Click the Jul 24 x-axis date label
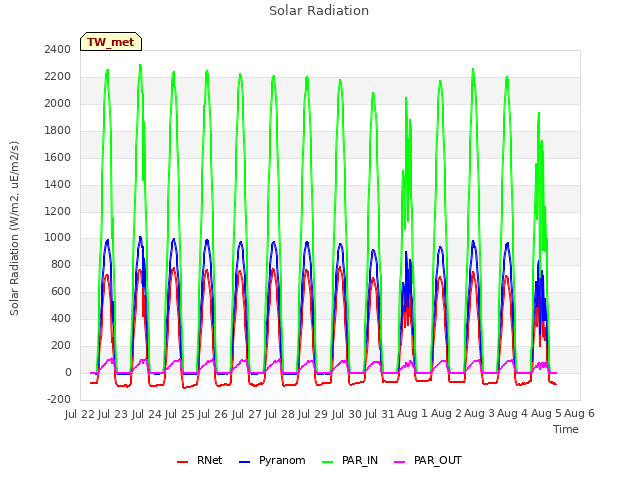This screenshot has width=640, height=480. click(x=147, y=414)
